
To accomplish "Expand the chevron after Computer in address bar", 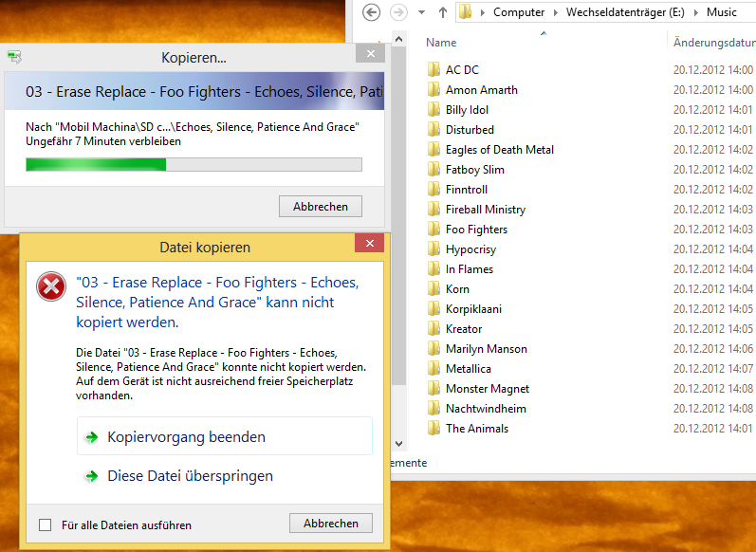I will pyautogui.click(x=556, y=12).
